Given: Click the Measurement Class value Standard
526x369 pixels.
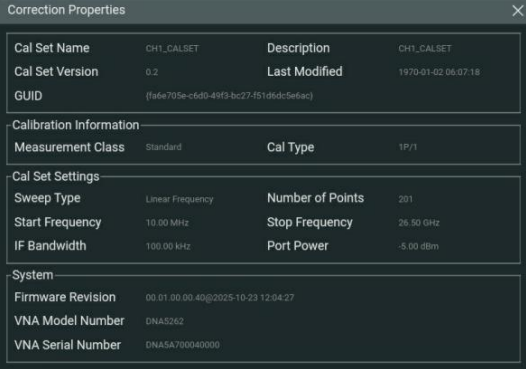Looking at the screenshot, I should click(x=163, y=147).
